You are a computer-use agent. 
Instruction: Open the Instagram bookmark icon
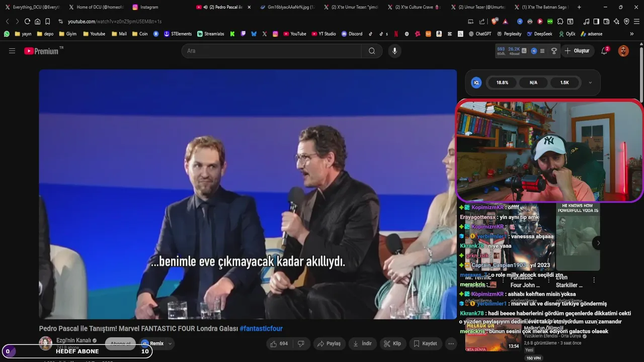(275, 34)
